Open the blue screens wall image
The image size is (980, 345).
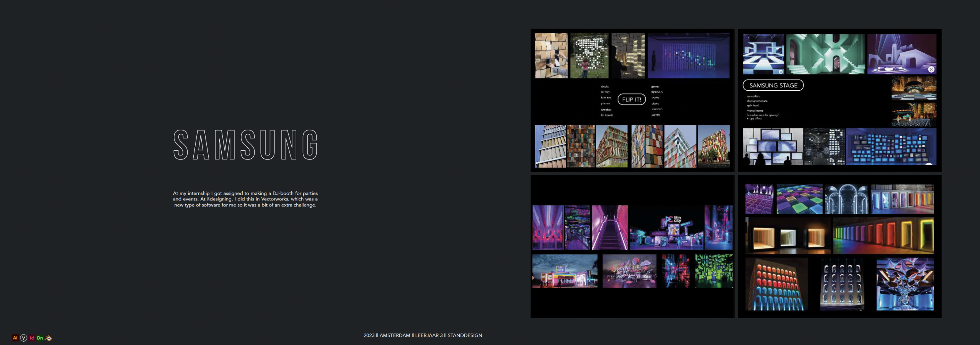tap(891, 146)
